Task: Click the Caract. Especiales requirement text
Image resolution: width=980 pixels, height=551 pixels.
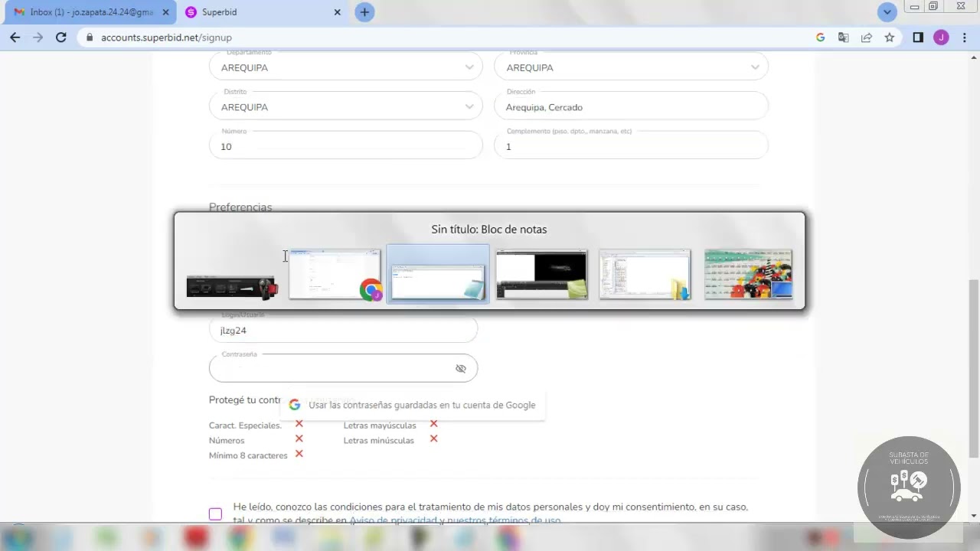Action: (x=245, y=425)
